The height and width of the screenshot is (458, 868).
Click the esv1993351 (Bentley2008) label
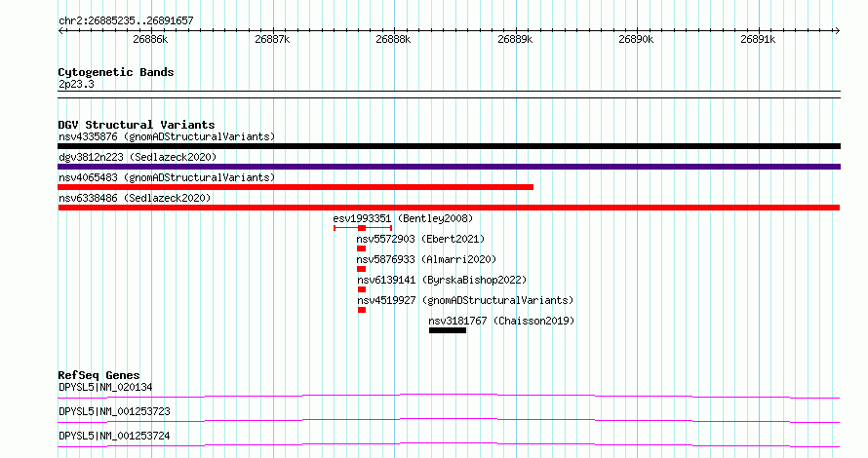[x=403, y=218]
